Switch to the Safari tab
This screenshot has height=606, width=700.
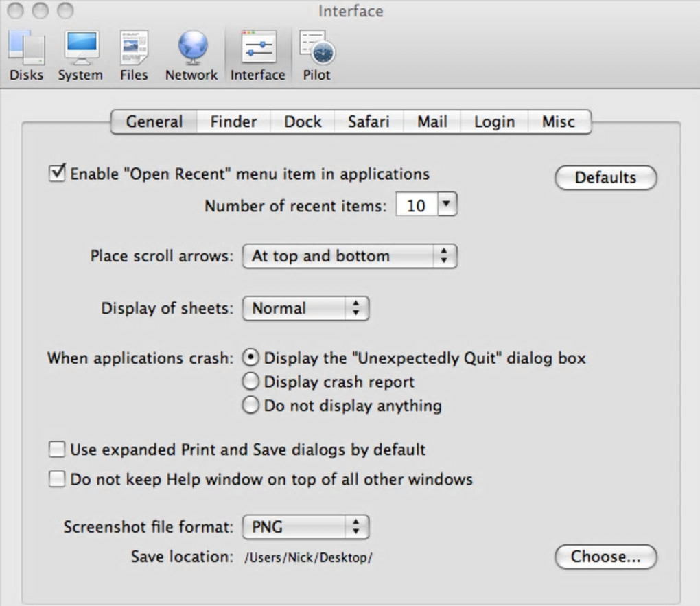[369, 121]
